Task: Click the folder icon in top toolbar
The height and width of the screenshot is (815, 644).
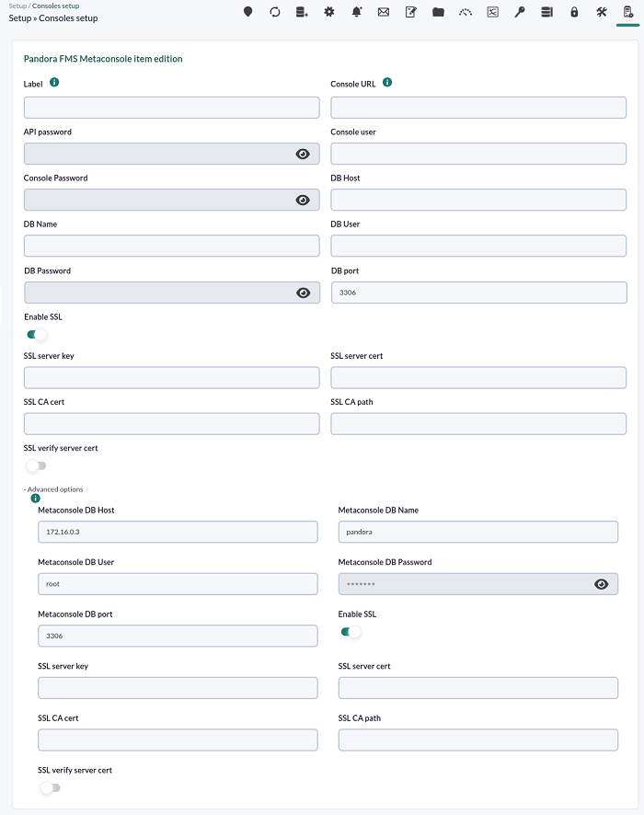Action: [438, 12]
